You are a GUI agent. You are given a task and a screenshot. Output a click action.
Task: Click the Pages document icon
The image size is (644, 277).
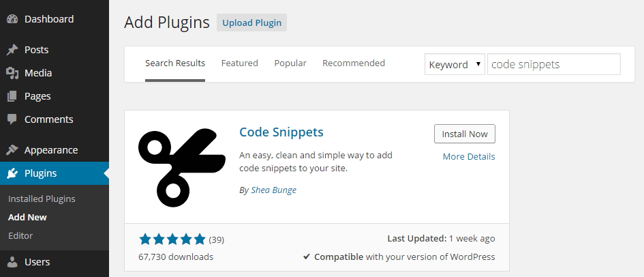[x=13, y=96]
